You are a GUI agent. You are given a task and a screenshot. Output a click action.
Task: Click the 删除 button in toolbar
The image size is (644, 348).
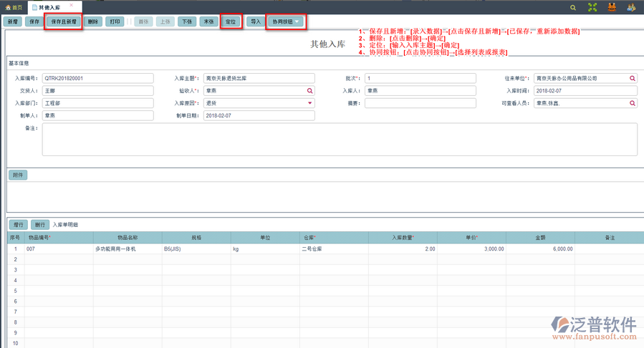[93, 21]
